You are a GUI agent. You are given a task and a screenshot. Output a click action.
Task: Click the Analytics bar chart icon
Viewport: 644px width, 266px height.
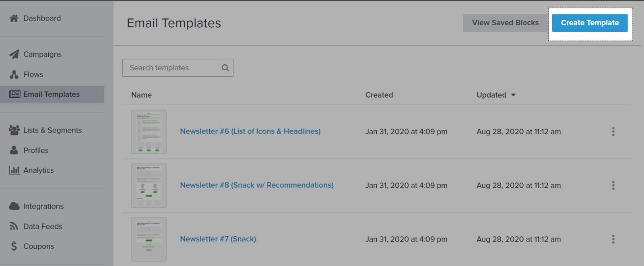(x=14, y=170)
